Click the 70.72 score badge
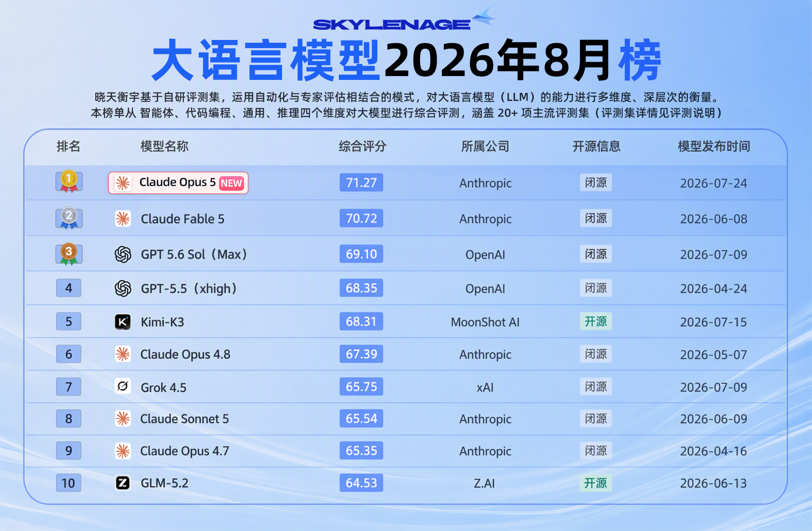This screenshot has height=531, width=812. tap(361, 218)
